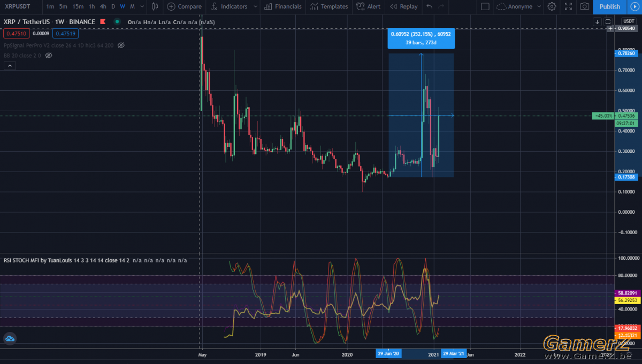Click the 0.78260 blue price label
The image size is (642, 364).
tap(627, 53)
